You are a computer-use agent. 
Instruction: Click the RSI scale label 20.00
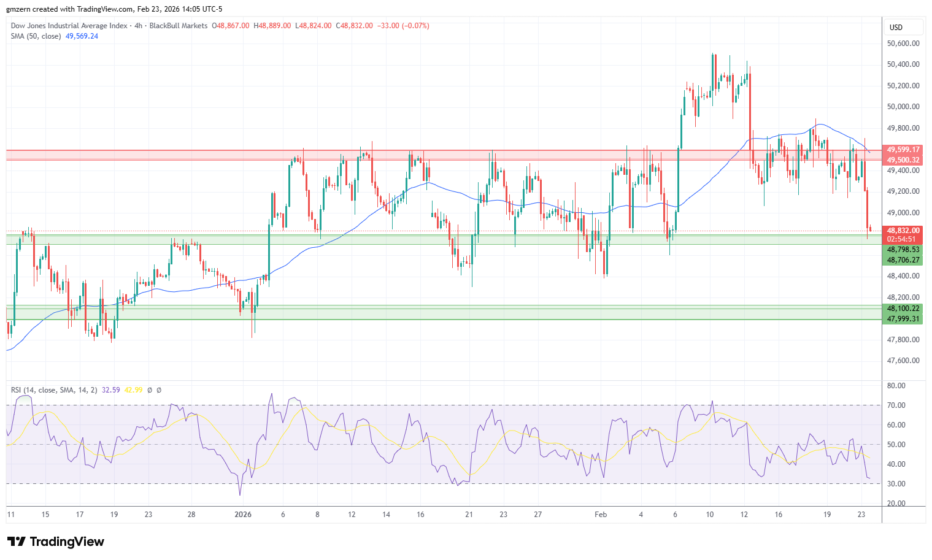click(896, 504)
